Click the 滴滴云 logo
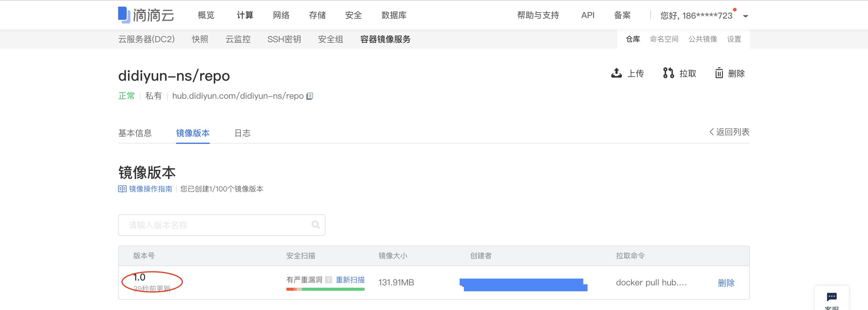This screenshot has height=310, width=868. [x=146, y=15]
